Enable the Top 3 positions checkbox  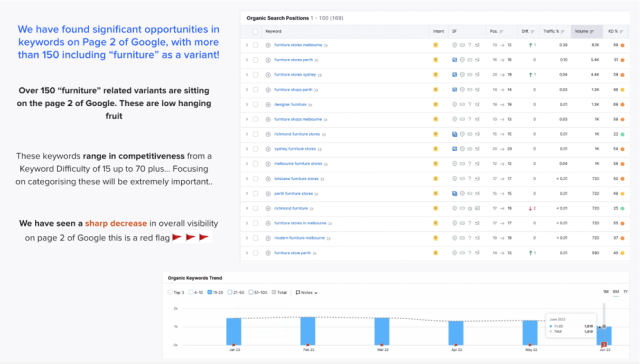pos(170,292)
